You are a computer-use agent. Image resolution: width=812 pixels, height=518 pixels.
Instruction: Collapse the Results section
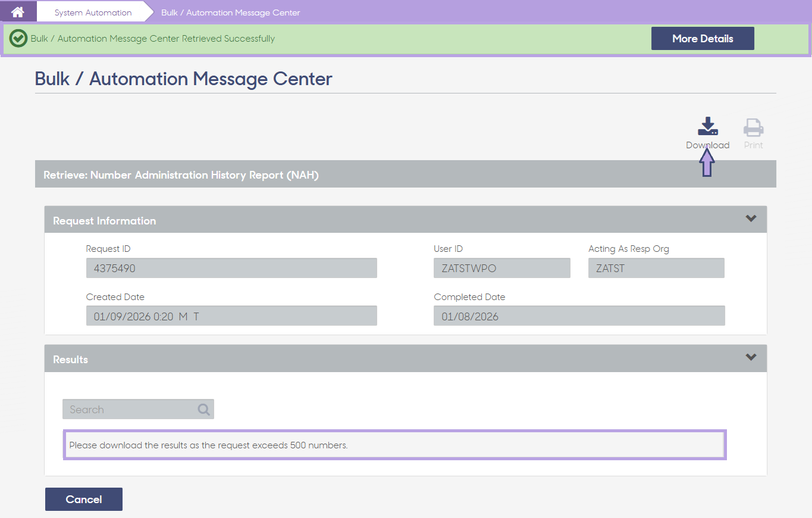(751, 357)
